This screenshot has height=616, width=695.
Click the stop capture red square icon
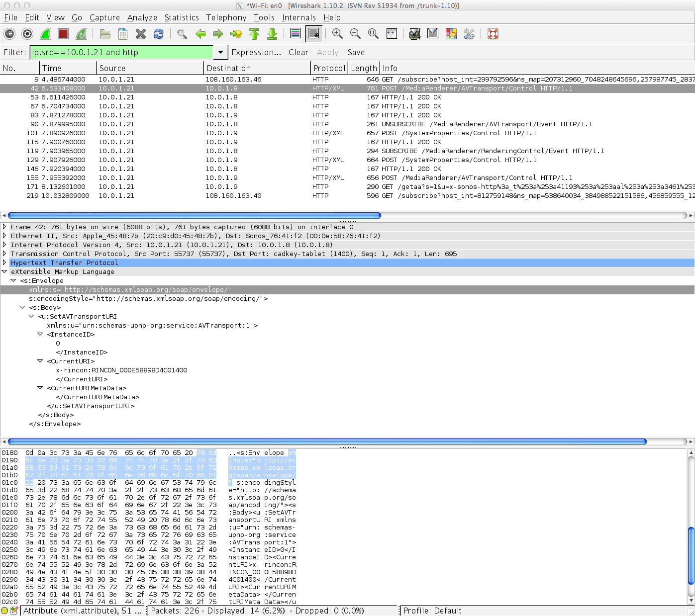click(x=63, y=34)
